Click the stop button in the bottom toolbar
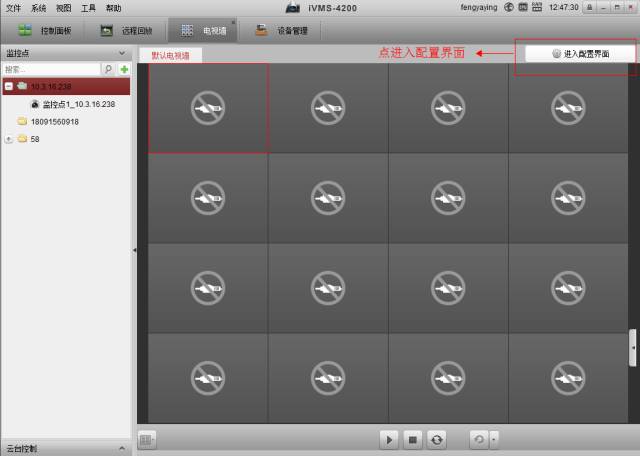Screen dimensions: 640x456 click(x=412, y=439)
